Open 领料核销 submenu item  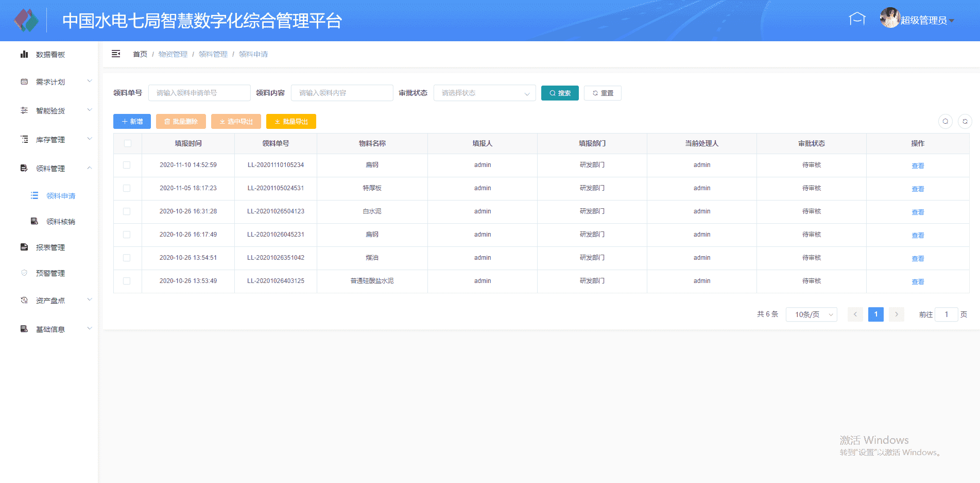point(60,222)
